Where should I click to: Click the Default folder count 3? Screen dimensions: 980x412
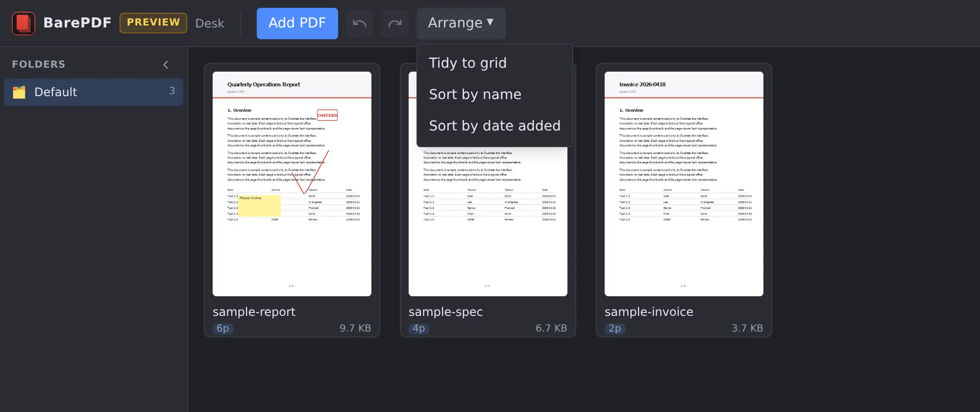pos(172,91)
